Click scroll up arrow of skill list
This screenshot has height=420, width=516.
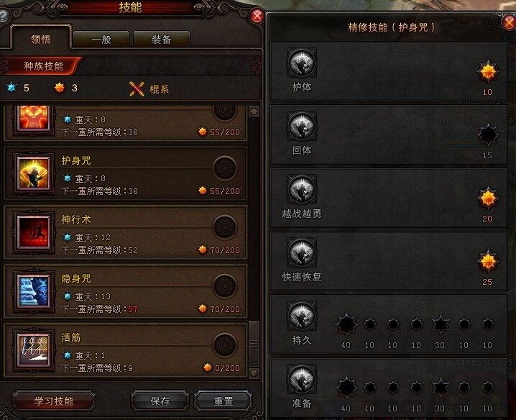[254, 111]
